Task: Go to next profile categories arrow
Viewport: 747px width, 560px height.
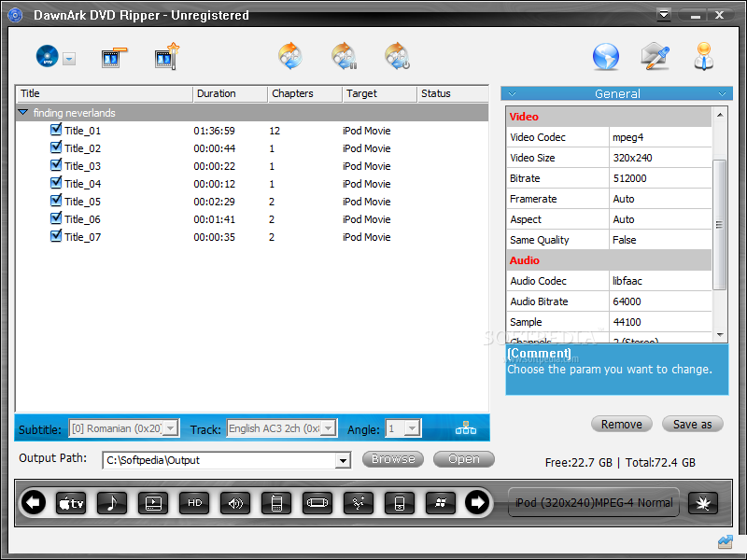Action: point(477,502)
